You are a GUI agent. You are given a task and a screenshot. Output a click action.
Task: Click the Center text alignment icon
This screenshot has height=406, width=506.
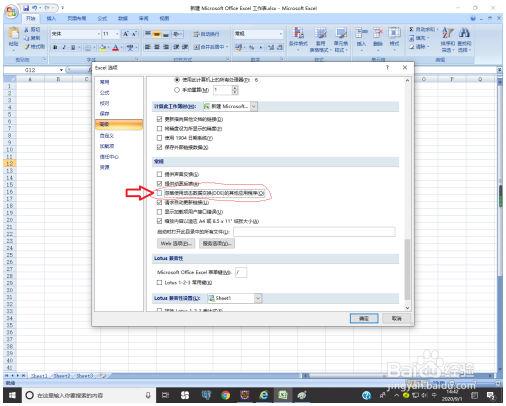(157, 47)
